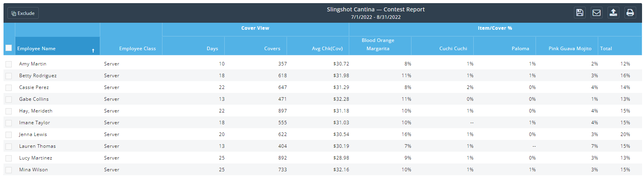This screenshot has height=176, width=644.
Task: Click the save report icon
Action: [580, 13]
